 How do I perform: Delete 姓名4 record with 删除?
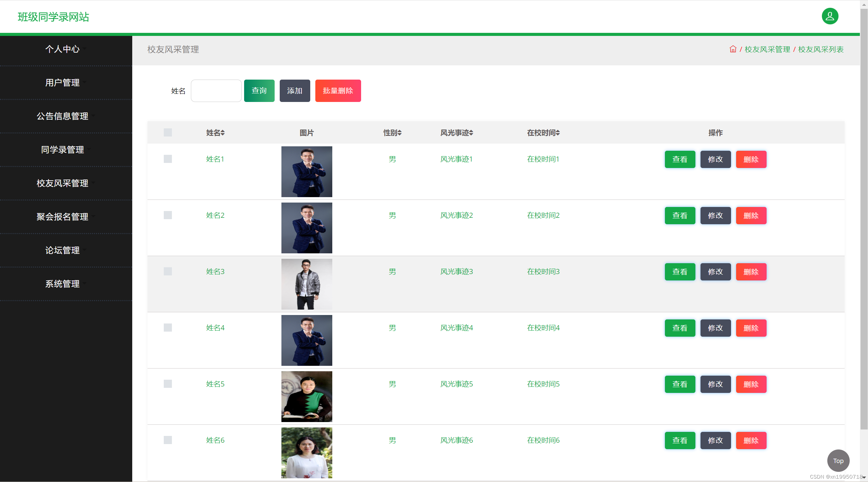(x=751, y=328)
